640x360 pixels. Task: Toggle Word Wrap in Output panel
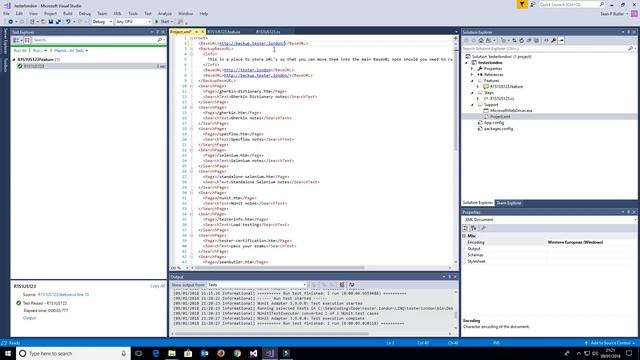point(352,285)
